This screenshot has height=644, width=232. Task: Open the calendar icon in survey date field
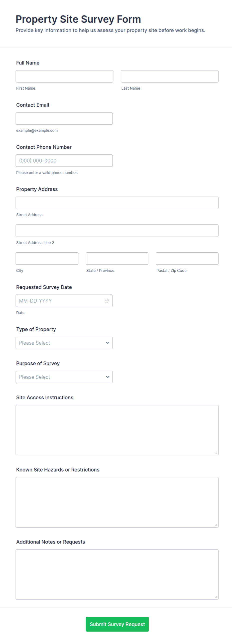point(107,300)
